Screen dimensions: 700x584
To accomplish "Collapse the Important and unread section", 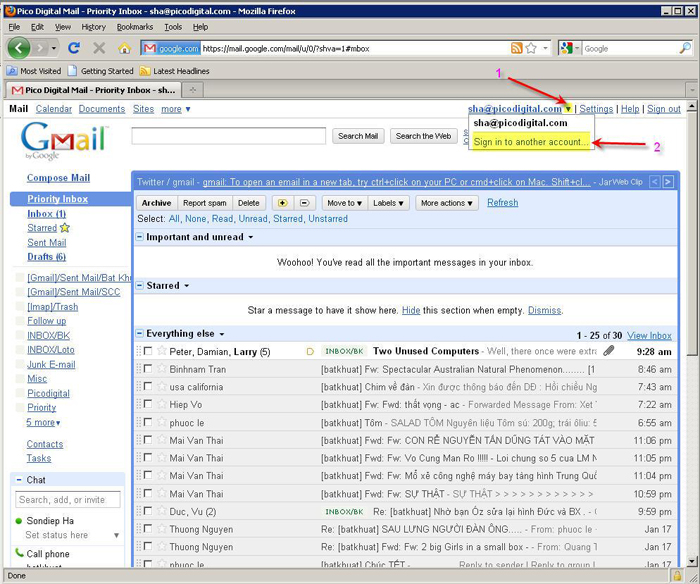I will point(140,237).
